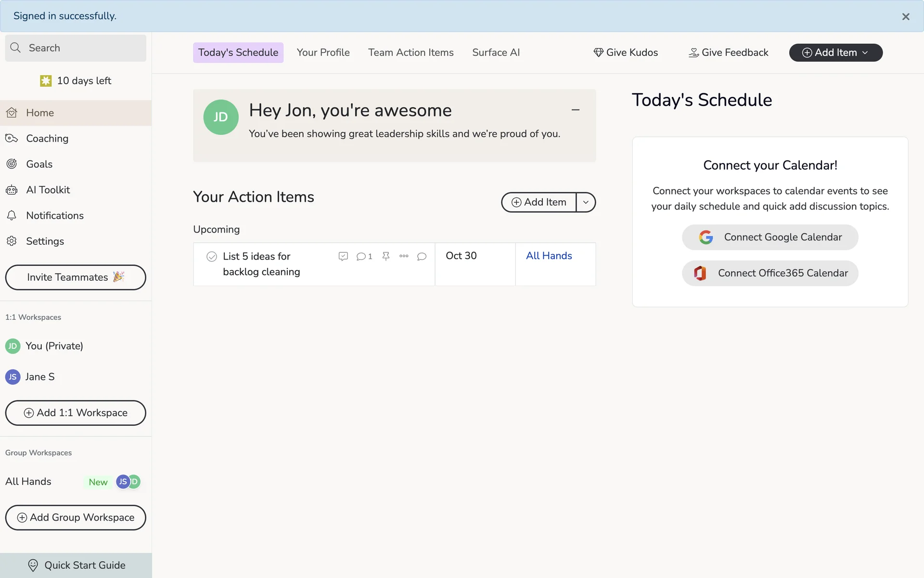Give Kudos using the diamond button
The height and width of the screenshot is (578, 924).
point(625,53)
